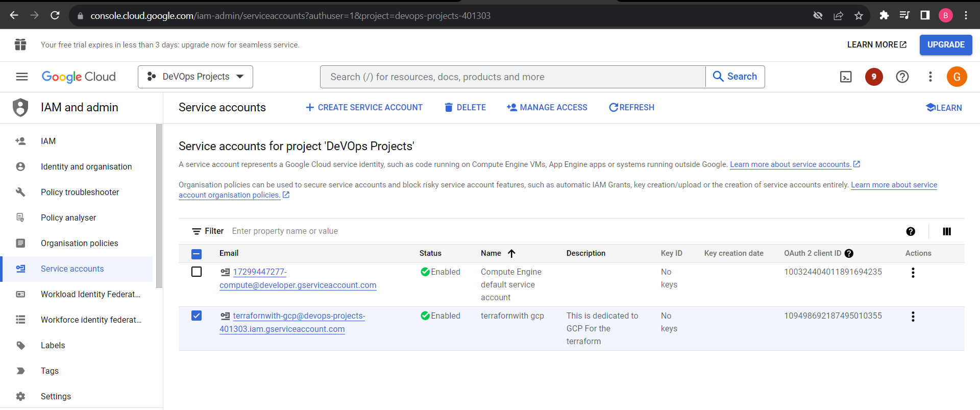Open actions menu for terrafornwith gcp account
The height and width of the screenshot is (410, 980).
913,317
